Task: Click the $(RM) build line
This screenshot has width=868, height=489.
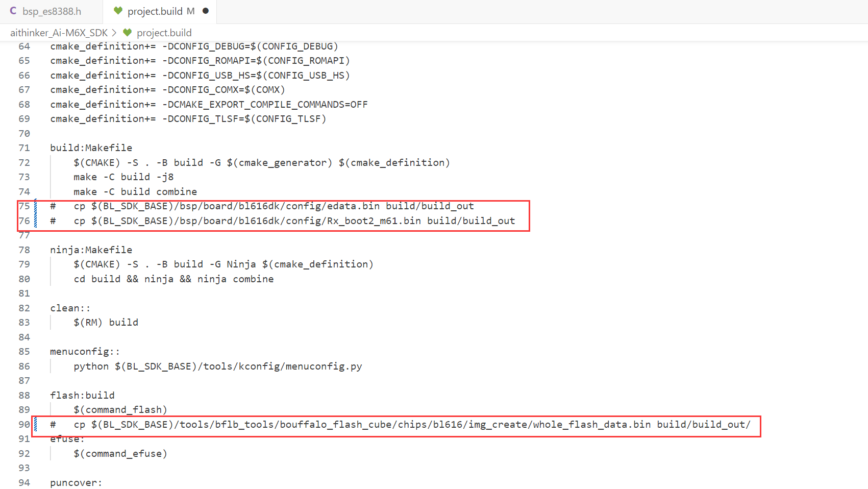Action: pos(106,323)
